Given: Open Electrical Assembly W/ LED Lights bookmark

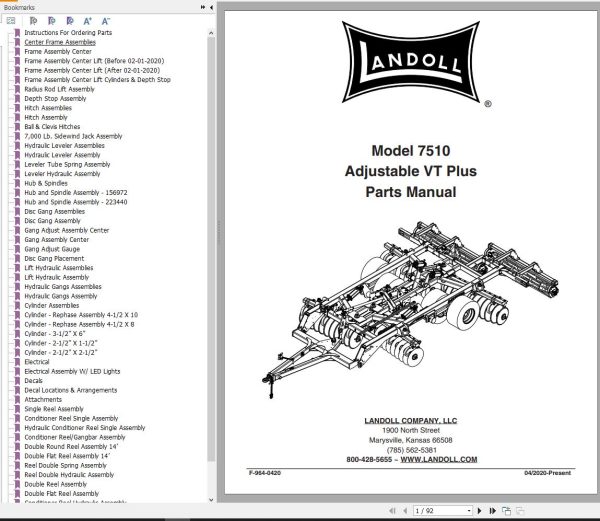Looking at the screenshot, I should pos(72,371).
